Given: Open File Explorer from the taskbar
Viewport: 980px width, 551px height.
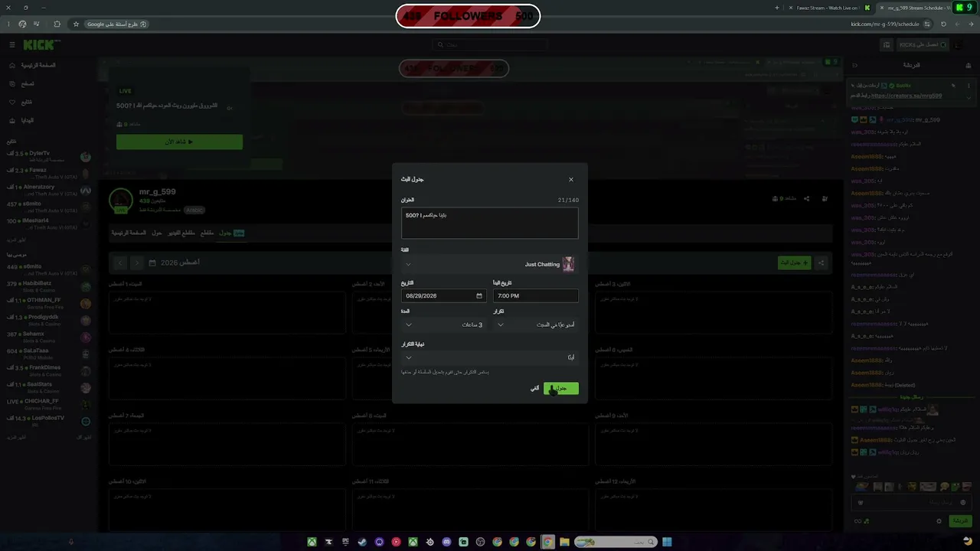Looking at the screenshot, I should coord(564,542).
